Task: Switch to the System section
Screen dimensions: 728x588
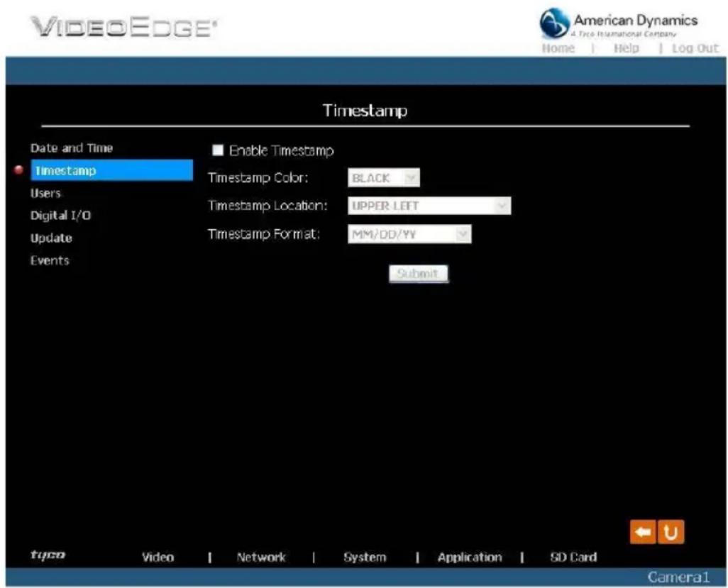Action: pos(365,557)
